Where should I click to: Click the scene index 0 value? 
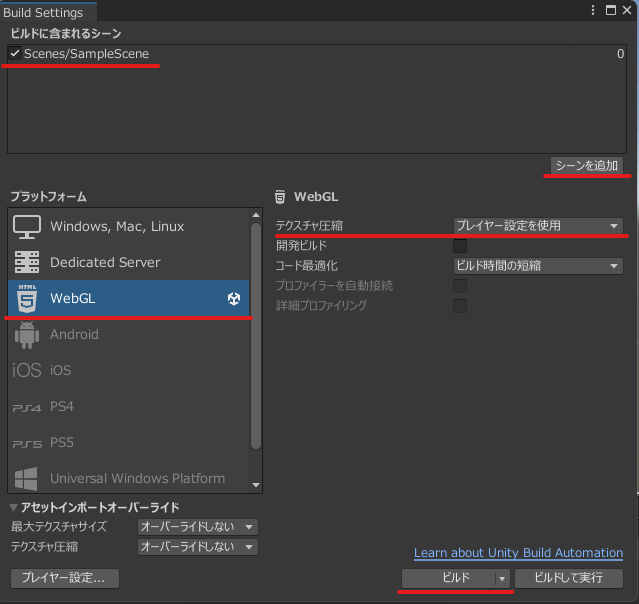pos(620,54)
